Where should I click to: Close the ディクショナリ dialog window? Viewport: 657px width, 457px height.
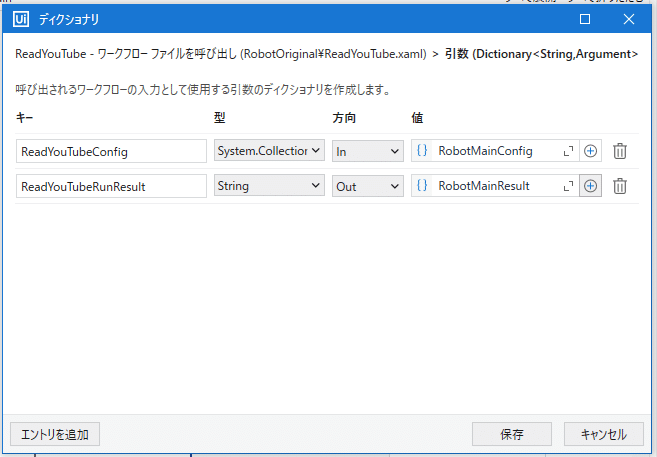pos(629,19)
